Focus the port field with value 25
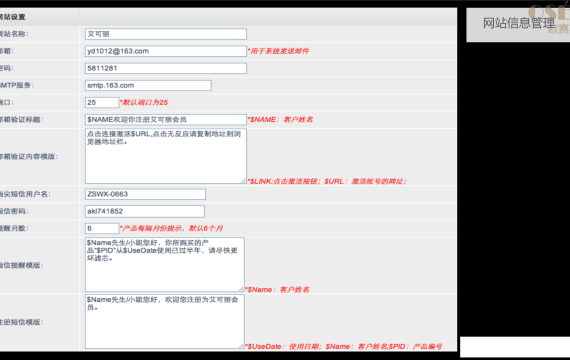Viewport: 570px width, 360px height. [102, 103]
